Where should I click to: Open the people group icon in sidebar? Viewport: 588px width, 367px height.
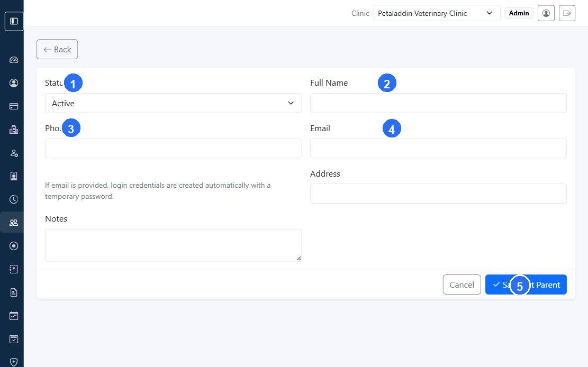click(x=14, y=223)
